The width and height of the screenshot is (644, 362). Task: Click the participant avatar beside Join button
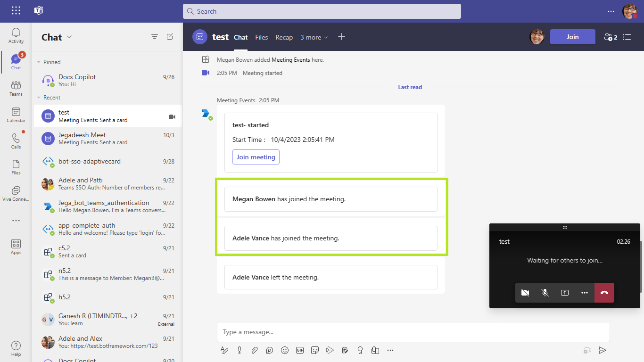[537, 37]
